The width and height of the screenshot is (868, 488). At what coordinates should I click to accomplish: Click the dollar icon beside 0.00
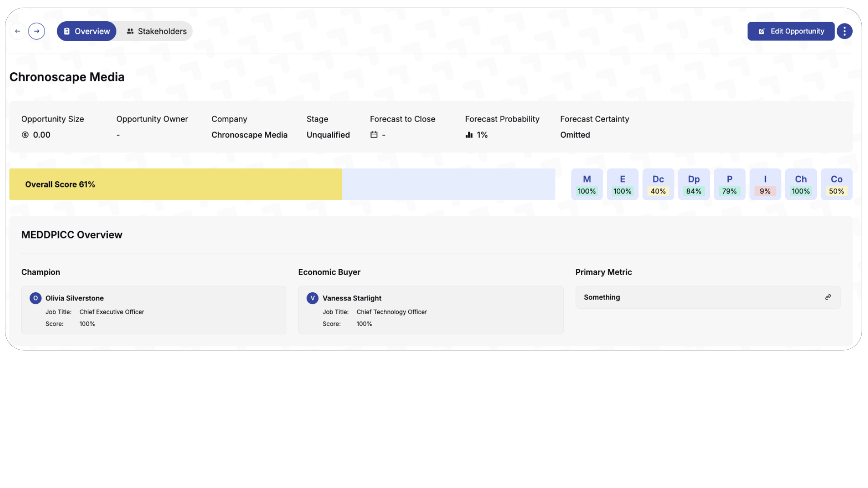pyautogui.click(x=25, y=135)
